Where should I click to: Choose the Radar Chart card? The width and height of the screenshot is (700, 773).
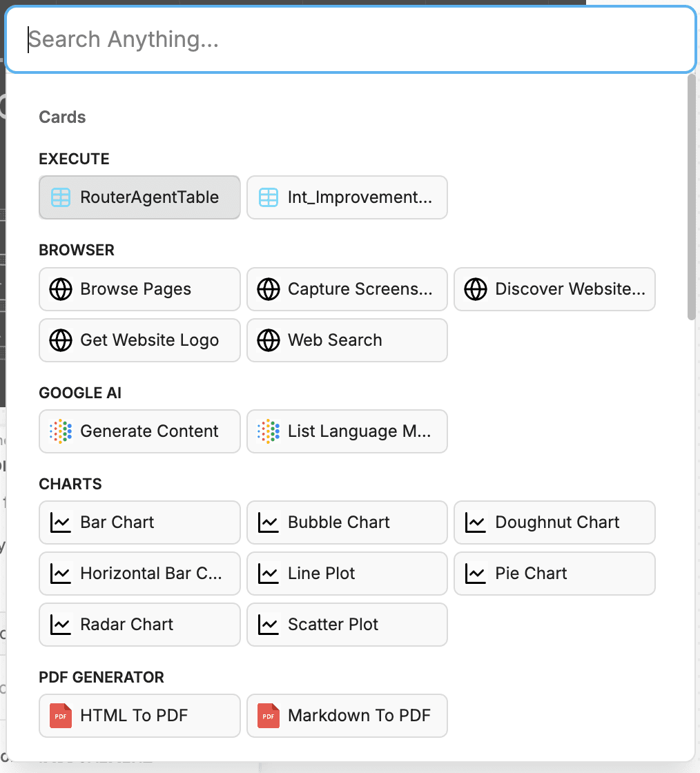(x=139, y=625)
